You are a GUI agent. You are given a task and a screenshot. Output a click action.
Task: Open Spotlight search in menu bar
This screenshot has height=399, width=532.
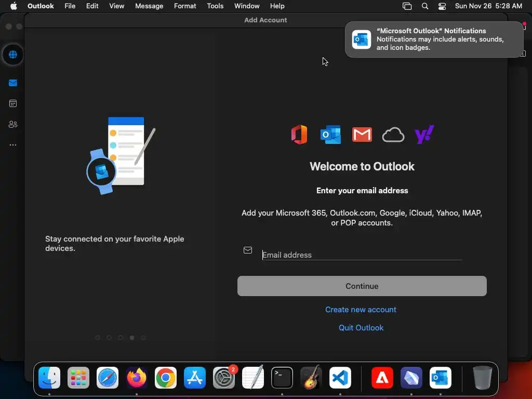tap(425, 6)
